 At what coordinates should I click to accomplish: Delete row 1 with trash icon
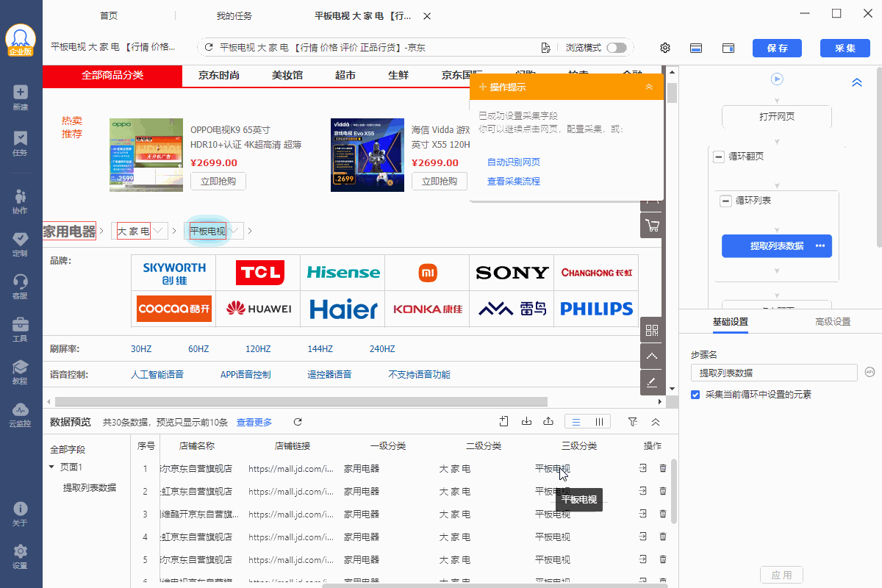(x=663, y=468)
